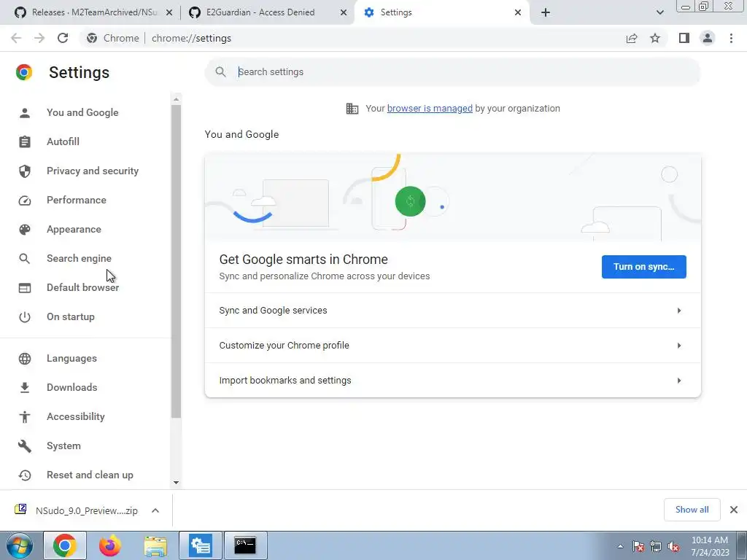Click the sidebar scrollbar thumb
Viewport: 747px width, 560px height.
[x=176, y=262]
